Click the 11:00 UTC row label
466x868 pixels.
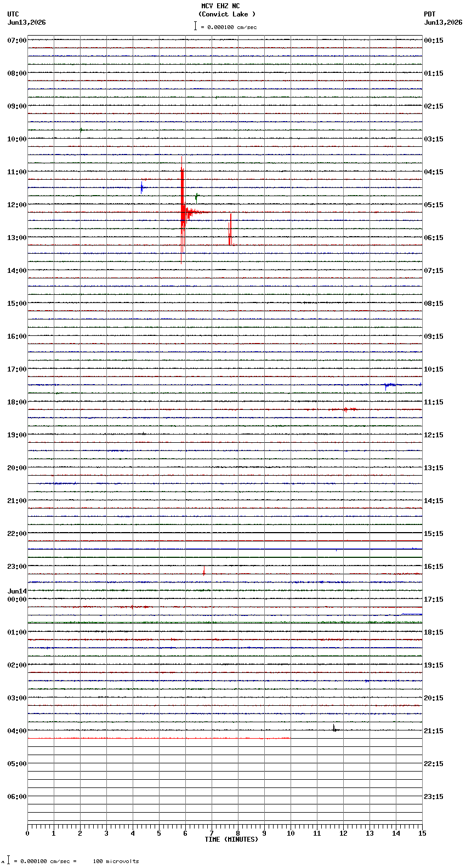[17, 172]
